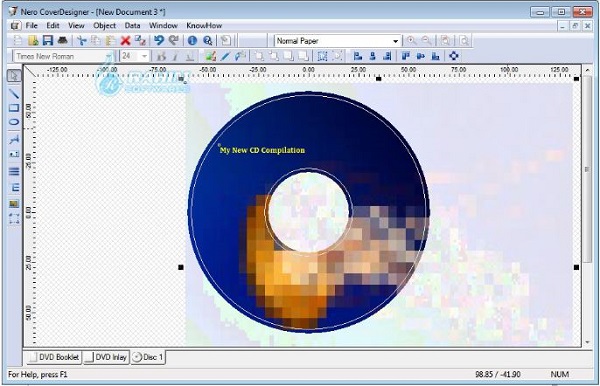Click the Undo arrow icon
600x386 pixels.
pyautogui.click(x=159, y=41)
